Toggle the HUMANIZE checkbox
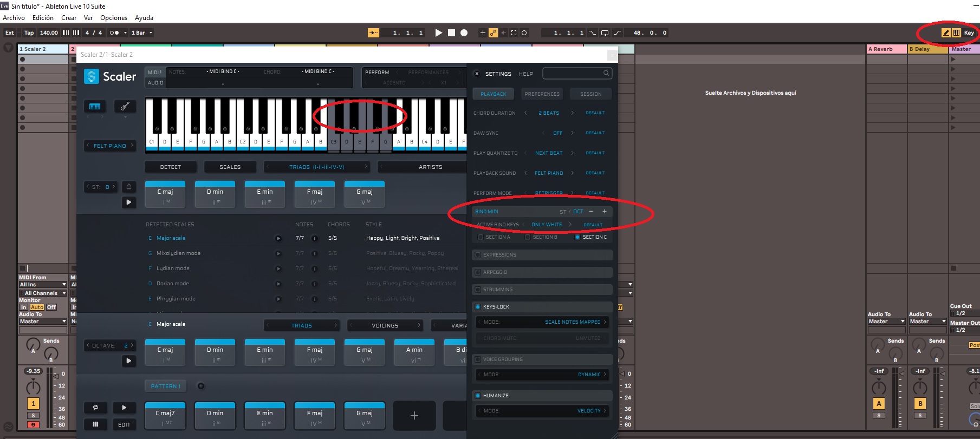This screenshot has width=980, height=439. point(478,396)
